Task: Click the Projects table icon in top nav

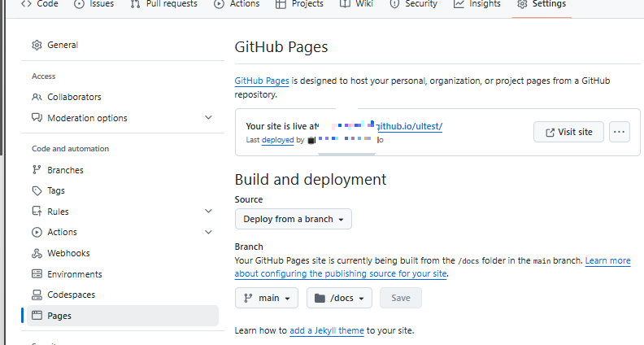Action: pyautogui.click(x=281, y=4)
